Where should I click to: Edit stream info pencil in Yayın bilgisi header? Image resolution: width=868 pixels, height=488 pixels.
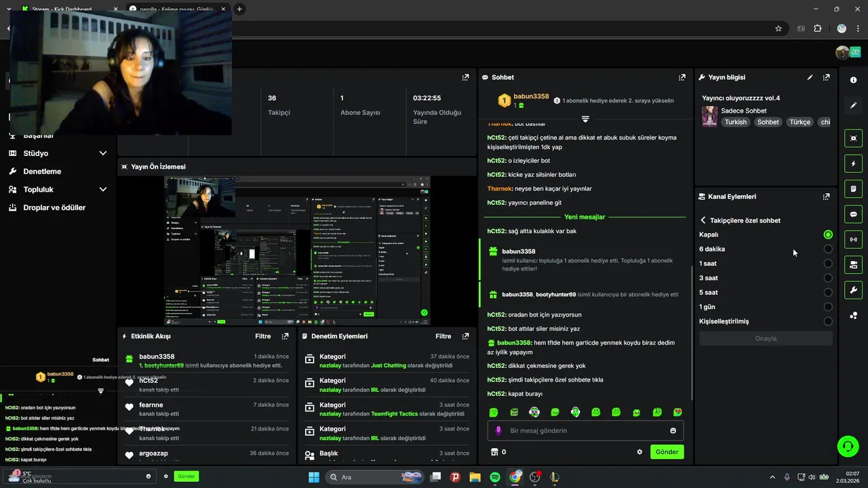pyautogui.click(x=810, y=77)
